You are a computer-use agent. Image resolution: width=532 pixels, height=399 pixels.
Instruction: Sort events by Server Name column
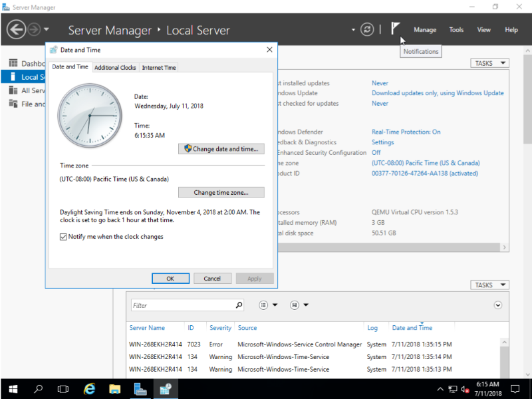147,328
